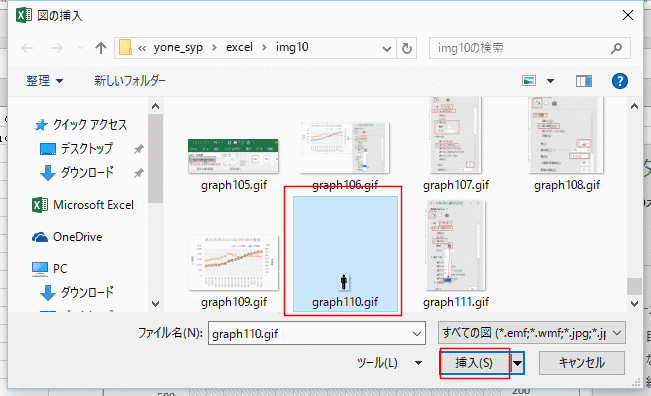651x396 pixels.
Task: Click the 新しいフォルダー button
Action: [130, 81]
